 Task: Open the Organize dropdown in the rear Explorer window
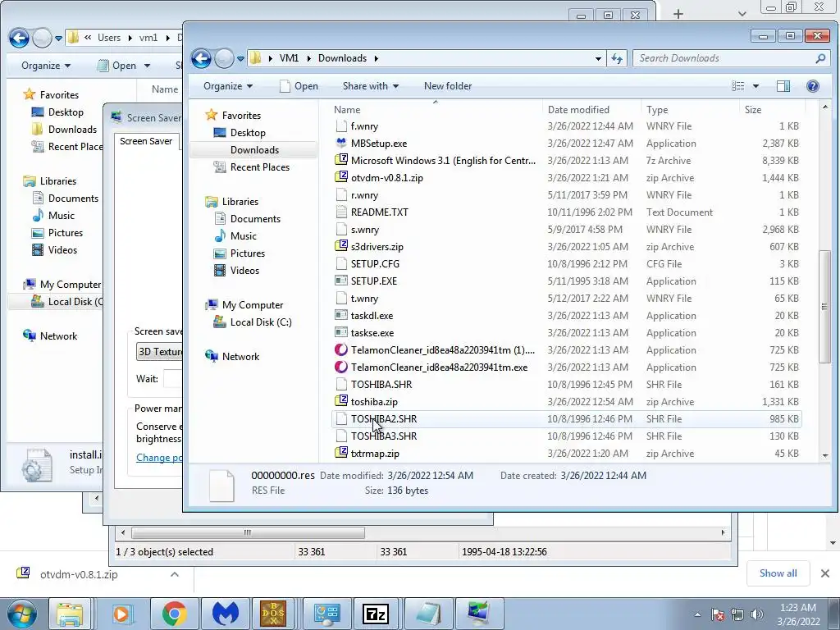(46, 66)
